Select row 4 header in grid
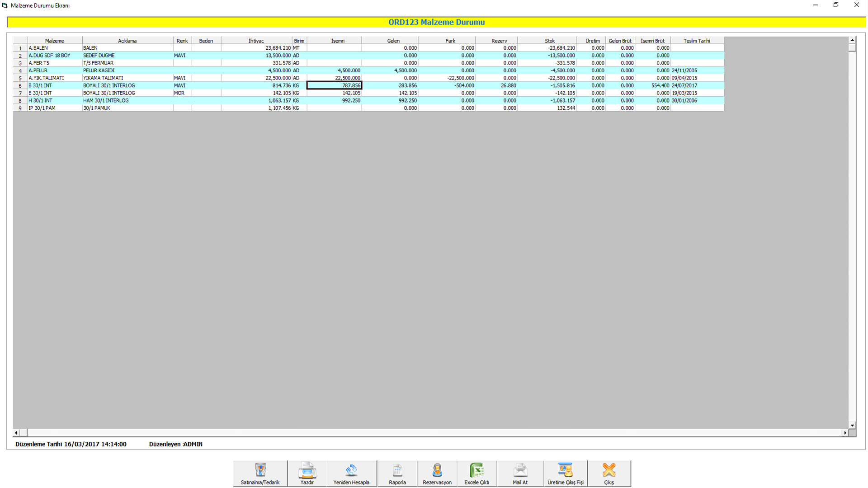 click(20, 70)
